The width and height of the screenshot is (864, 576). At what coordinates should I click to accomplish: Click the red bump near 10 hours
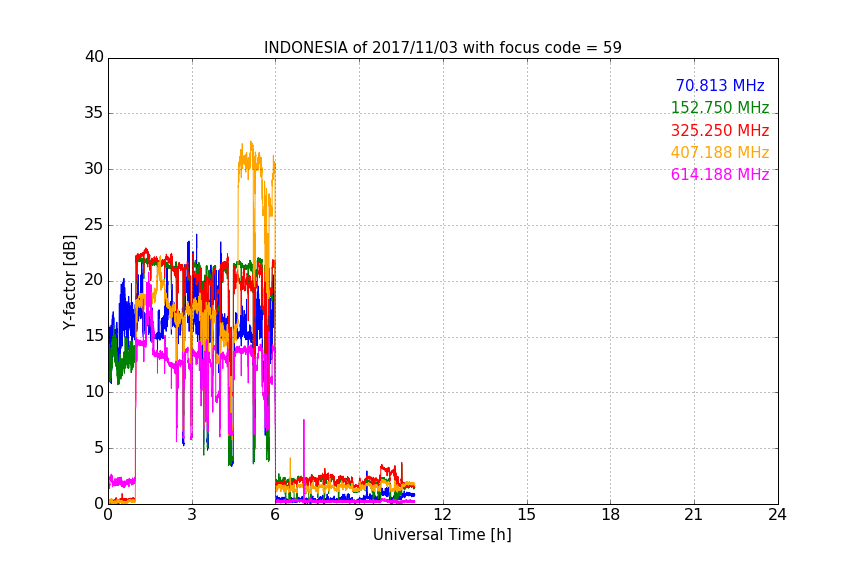[x=390, y=473]
